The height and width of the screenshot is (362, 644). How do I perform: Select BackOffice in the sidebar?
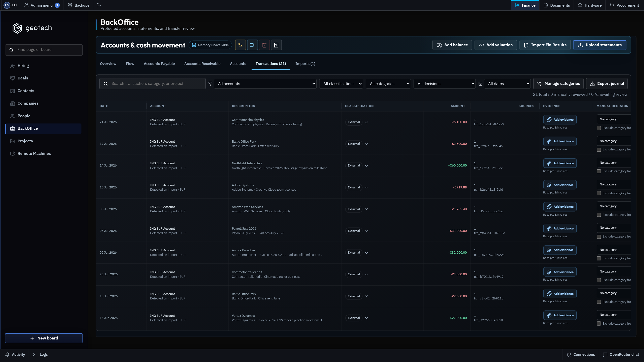pos(43,129)
